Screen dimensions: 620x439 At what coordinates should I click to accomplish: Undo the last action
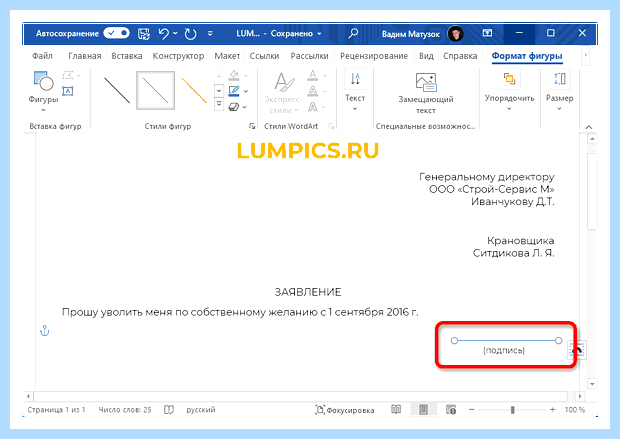pos(163,34)
